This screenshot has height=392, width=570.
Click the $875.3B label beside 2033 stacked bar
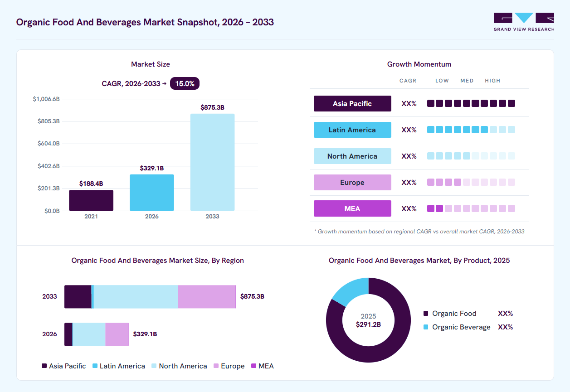(x=252, y=297)
